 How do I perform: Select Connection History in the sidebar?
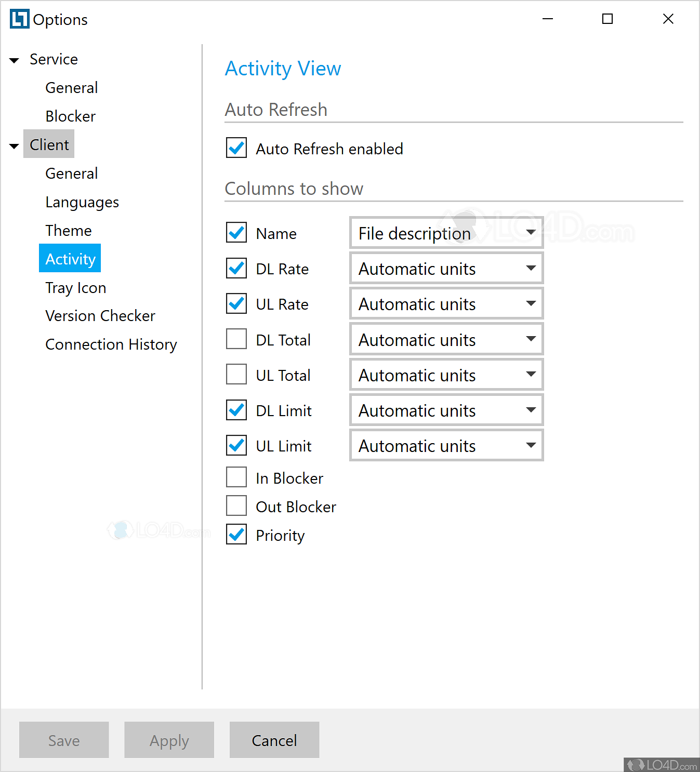tap(111, 344)
